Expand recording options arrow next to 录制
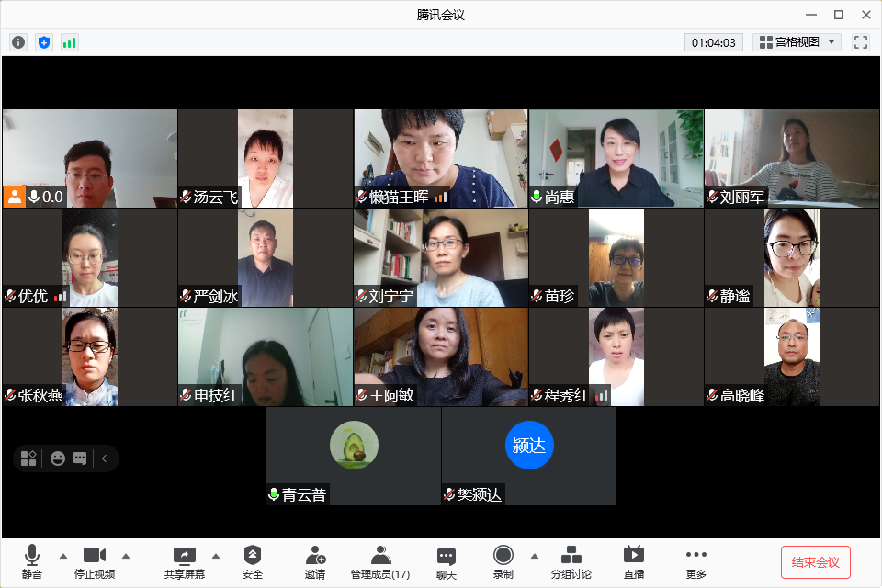882x588 pixels. pyautogui.click(x=535, y=556)
